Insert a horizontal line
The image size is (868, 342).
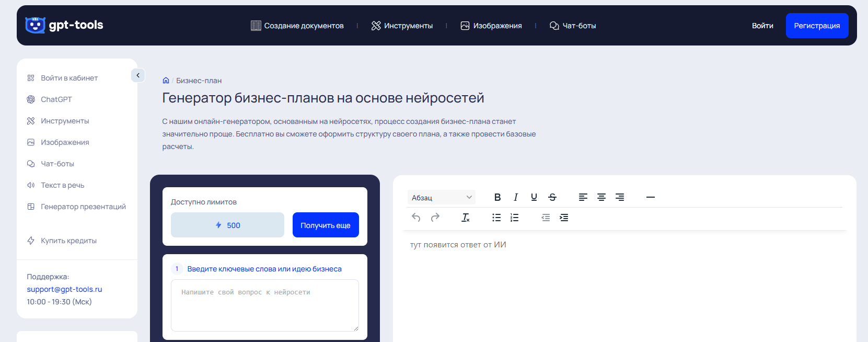tap(651, 197)
